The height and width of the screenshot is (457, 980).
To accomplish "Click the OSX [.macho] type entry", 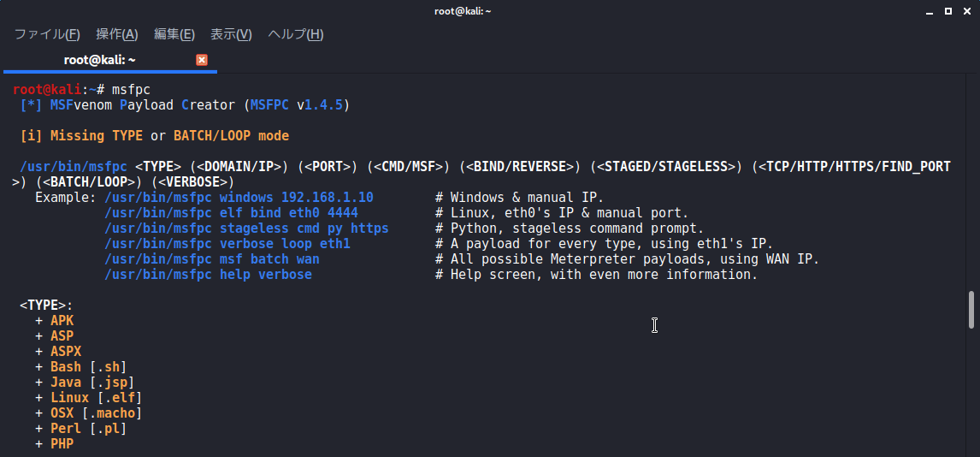I will [x=97, y=413].
